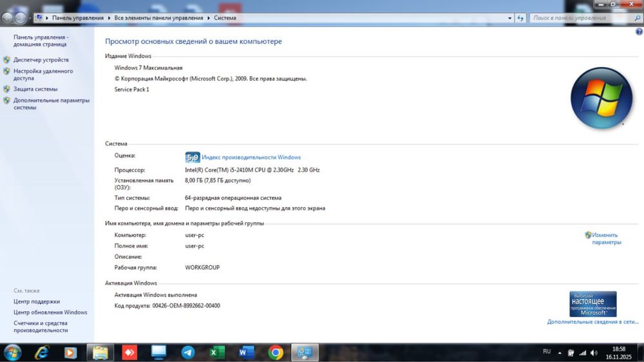
Task: Click the refresh button beside the address bar
Action: [520, 18]
